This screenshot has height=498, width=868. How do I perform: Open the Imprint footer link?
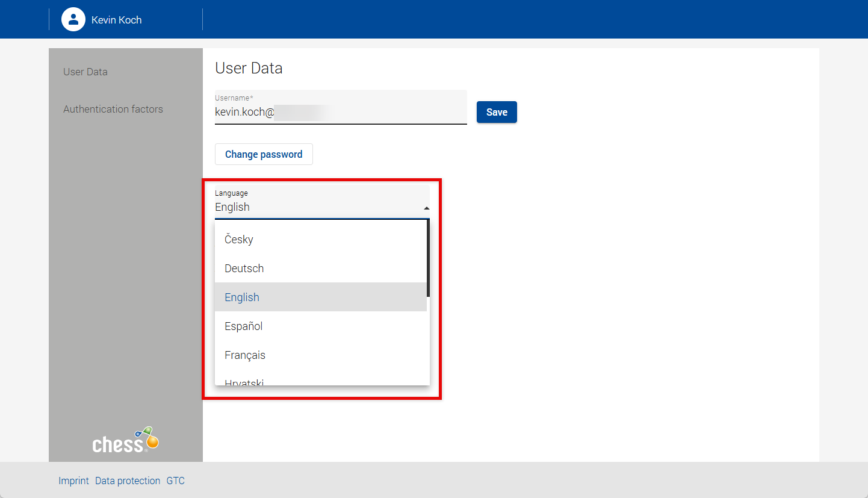(x=73, y=481)
